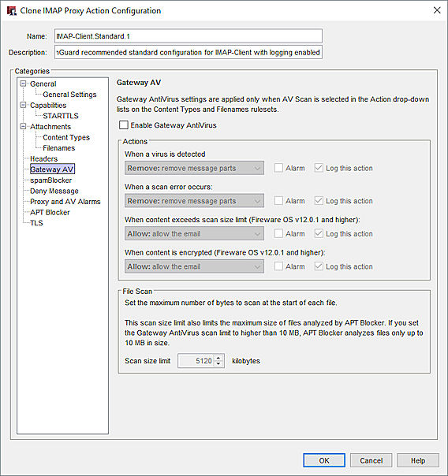
Task: Click the Scan size limit value field
Action: (196, 361)
